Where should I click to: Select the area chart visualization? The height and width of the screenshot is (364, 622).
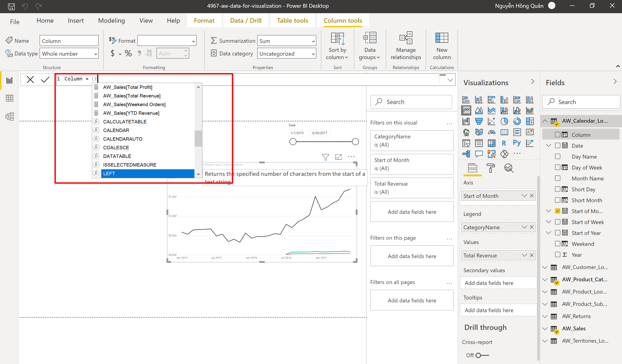(479, 110)
